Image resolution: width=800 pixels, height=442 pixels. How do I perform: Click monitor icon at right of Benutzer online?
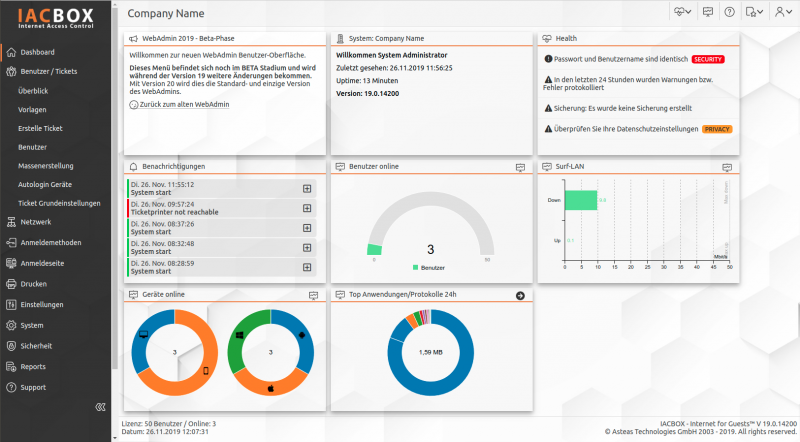520,167
